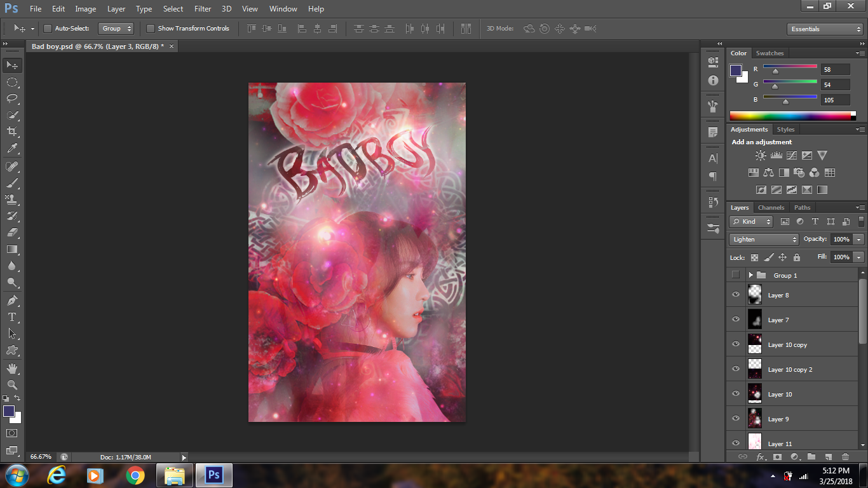Select the Lasso tool
868x488 pixels.
click(12, 98)
